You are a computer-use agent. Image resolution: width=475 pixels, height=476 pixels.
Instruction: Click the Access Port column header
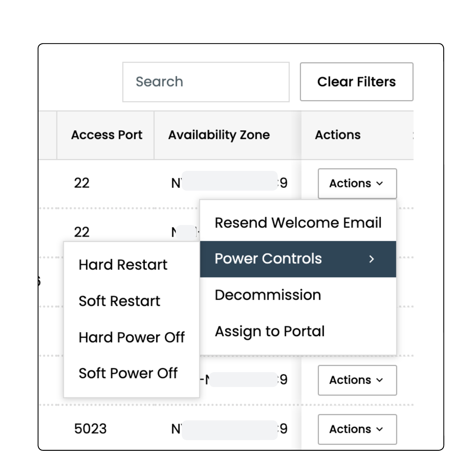point(107,135)
